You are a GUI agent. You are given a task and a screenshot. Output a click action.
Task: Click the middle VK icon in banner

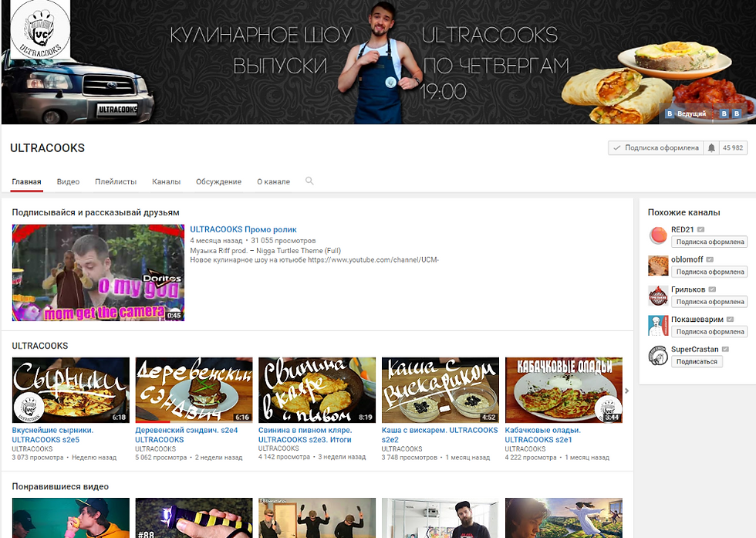[724, 113]
